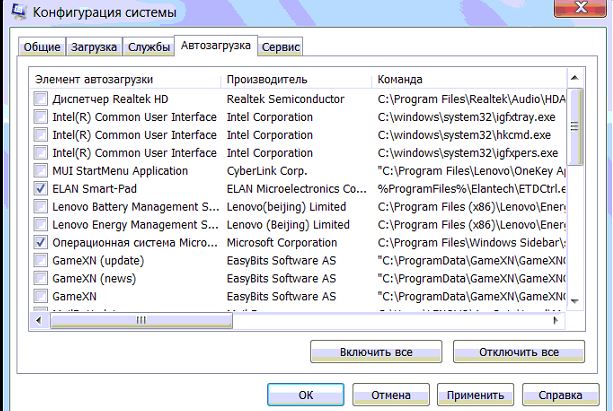Viewport: 613px width, 411px height.
Task: Click the Отключить все button
Action: point(519,352)
